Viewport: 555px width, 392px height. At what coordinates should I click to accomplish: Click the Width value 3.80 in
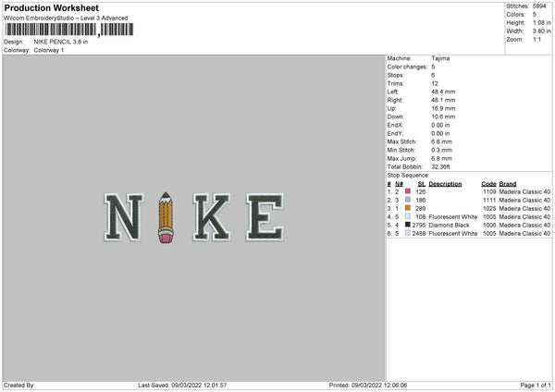click(x=542, y=31)
